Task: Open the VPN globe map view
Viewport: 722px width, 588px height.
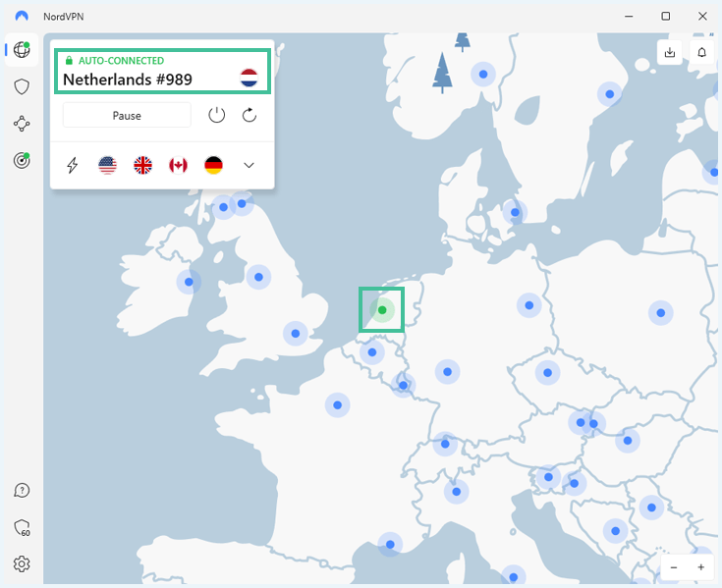Action: [22, 50]
